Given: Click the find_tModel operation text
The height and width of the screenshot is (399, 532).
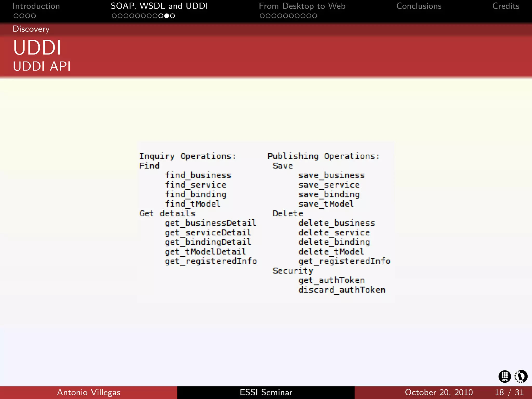Looking at the screenshot, I should pos(193,204).
